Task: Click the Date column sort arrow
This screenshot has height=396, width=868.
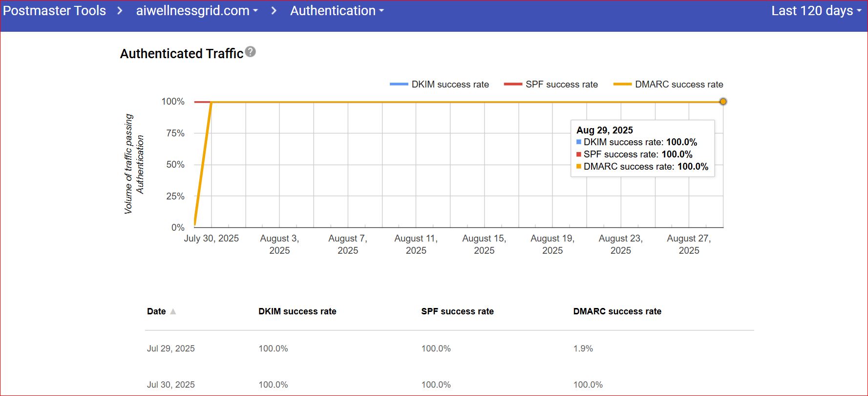Action: coord(173,311)
